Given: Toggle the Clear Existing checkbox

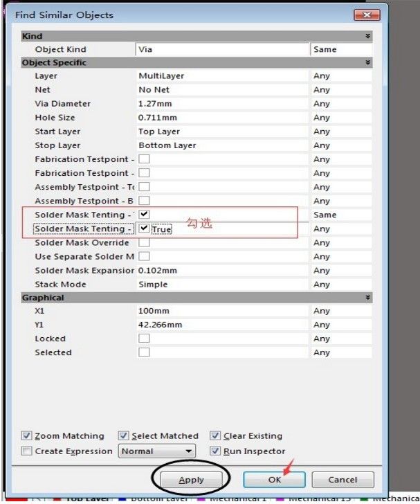Looking at the screenshot, I should click(x=215, y=436).
